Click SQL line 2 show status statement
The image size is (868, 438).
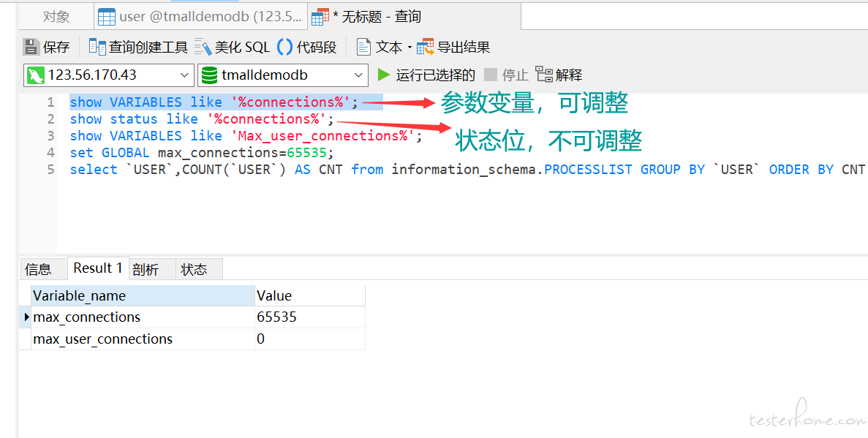point(202,119)
